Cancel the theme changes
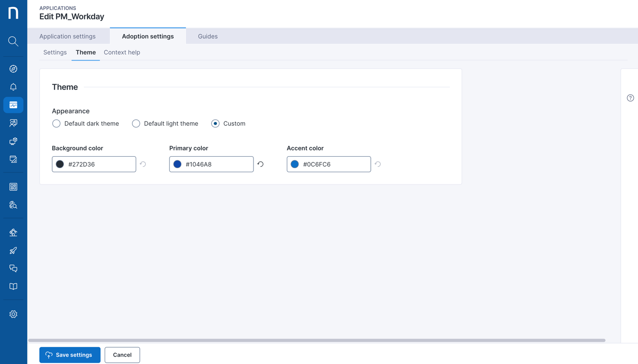The width and height of the screenshot is (638, 364). (x=122, y=354)
